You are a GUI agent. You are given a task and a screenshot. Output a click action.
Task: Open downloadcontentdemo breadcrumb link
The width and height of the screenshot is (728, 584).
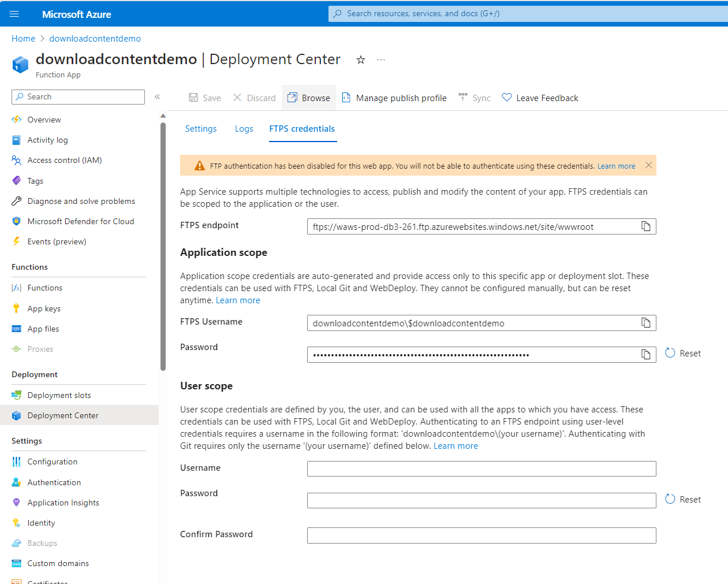(95, 39)
